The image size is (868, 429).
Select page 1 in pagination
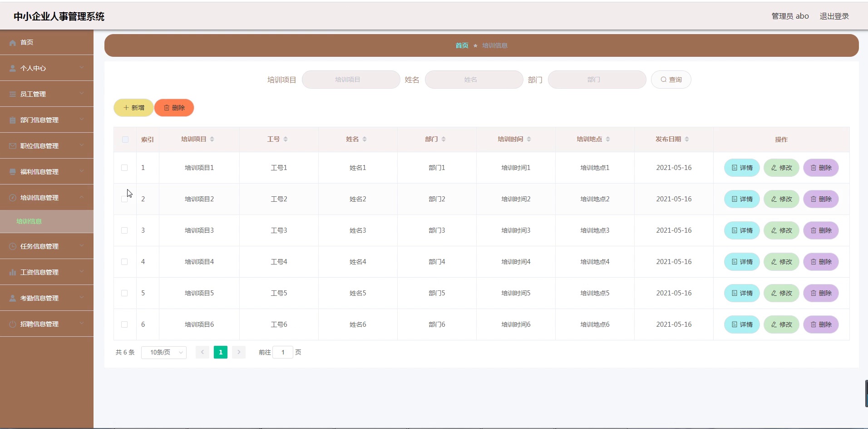click(x=221, y=352)
